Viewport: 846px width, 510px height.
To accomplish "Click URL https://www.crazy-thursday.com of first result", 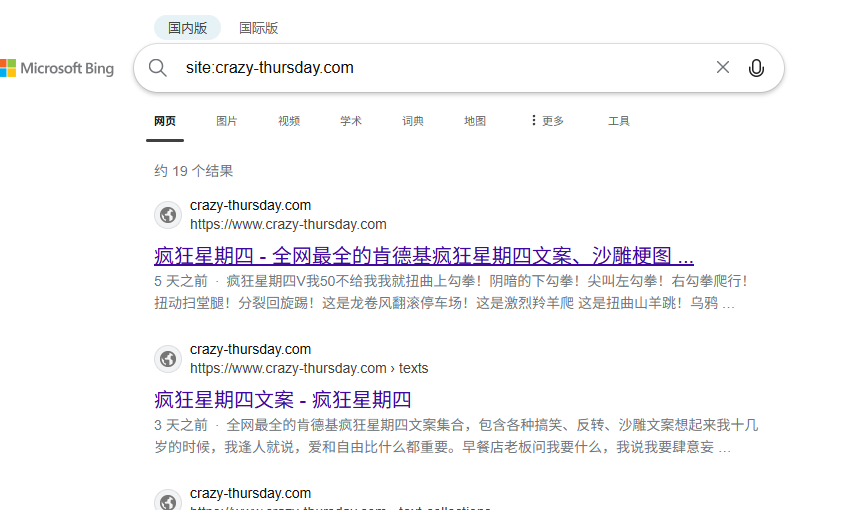I will coord(288,225).
